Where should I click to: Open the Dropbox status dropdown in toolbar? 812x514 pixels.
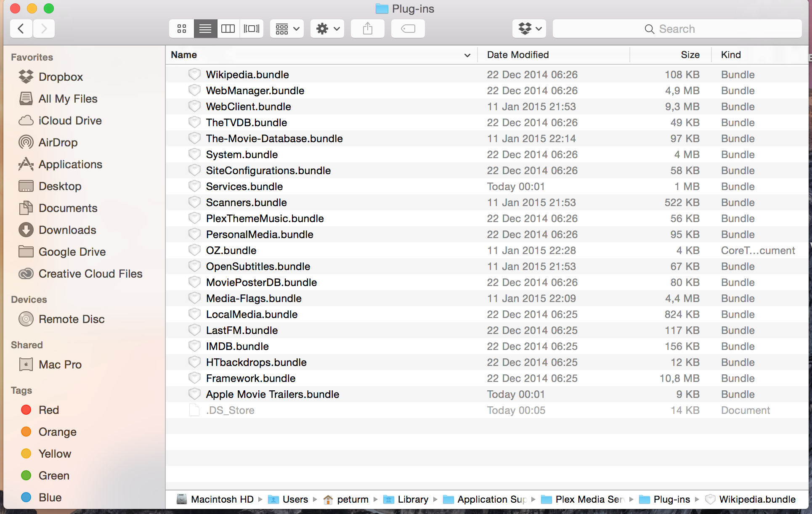pyautogui.click(x=529, y=28)
